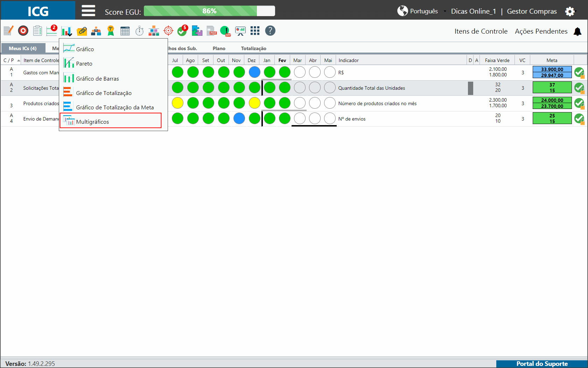The height and width of the screenshot is (368, 588).
Task: Click the stopwatch timer icon
Action: (x=139, y=31)
